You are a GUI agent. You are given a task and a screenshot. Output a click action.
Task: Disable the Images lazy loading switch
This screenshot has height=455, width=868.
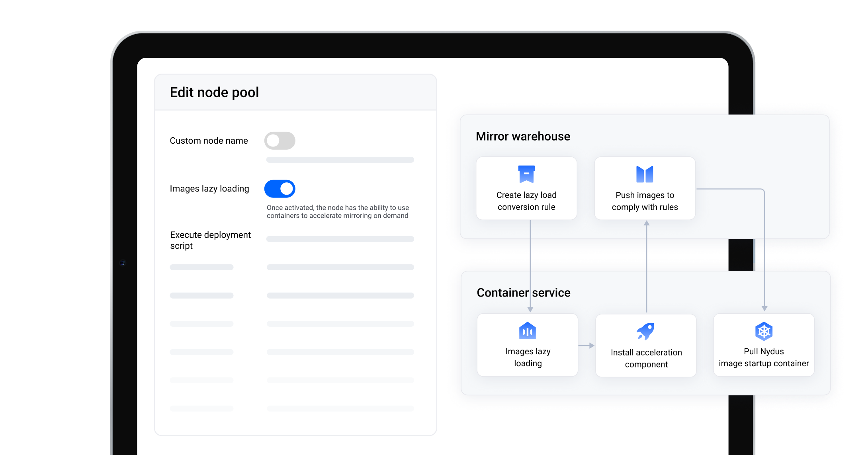(x=280, y=189)
